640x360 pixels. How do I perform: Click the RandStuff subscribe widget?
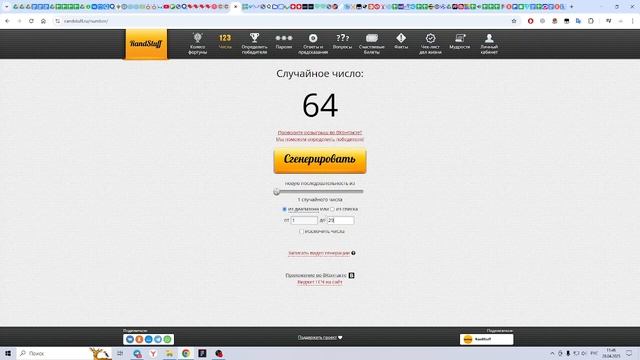(x=487, y=339)
